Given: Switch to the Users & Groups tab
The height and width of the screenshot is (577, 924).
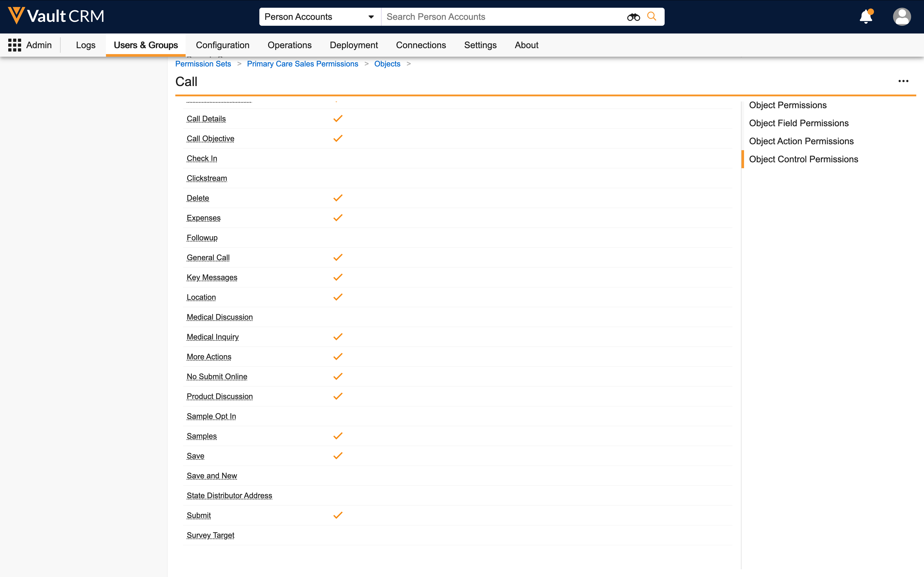Looking at the screenshot, I should click(x=145, y=45).
